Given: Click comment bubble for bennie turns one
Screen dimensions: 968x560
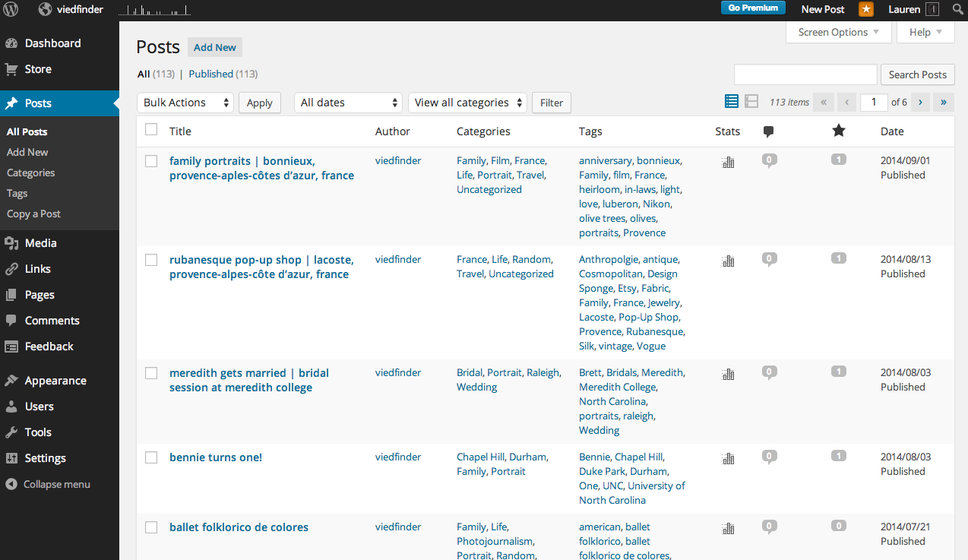Looking at the screenshot, I should [x=769, y=457].
